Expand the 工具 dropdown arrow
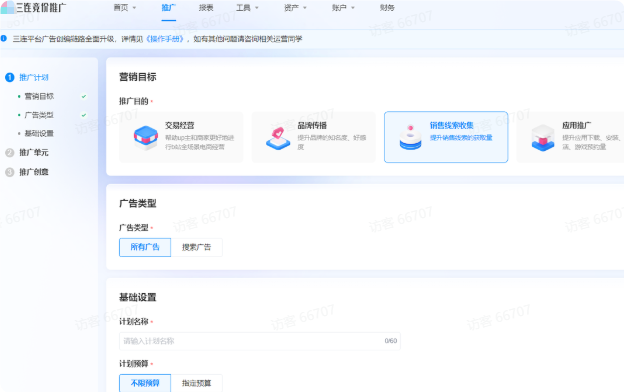The image size is (624, 392). [x=257, y=8]
